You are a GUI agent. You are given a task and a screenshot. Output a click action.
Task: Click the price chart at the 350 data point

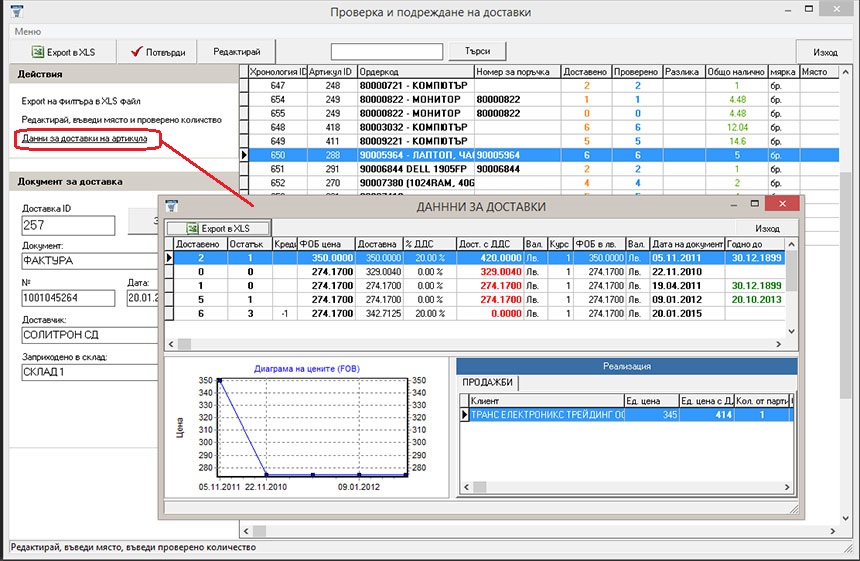click(x=219, y=380)
